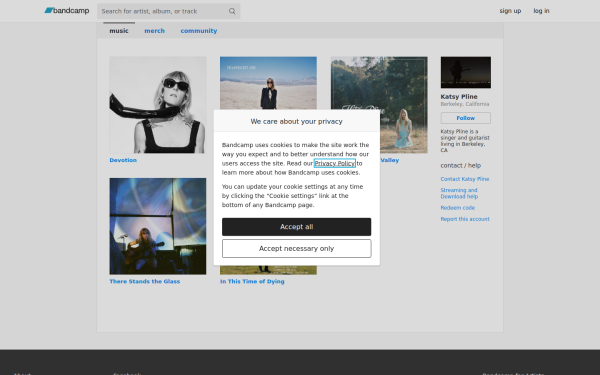Click the Bandcamp logo
This screenshot has width=600, height=375.
[67, 11]
